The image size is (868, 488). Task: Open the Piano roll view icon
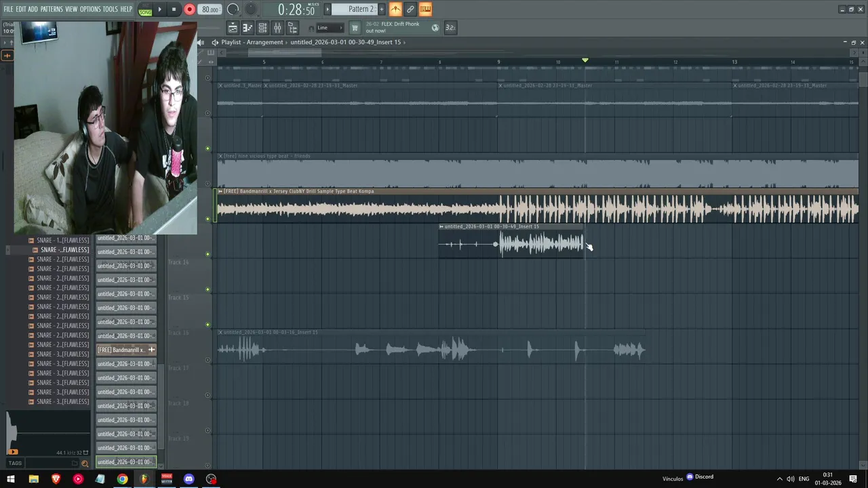click(248, 28)
